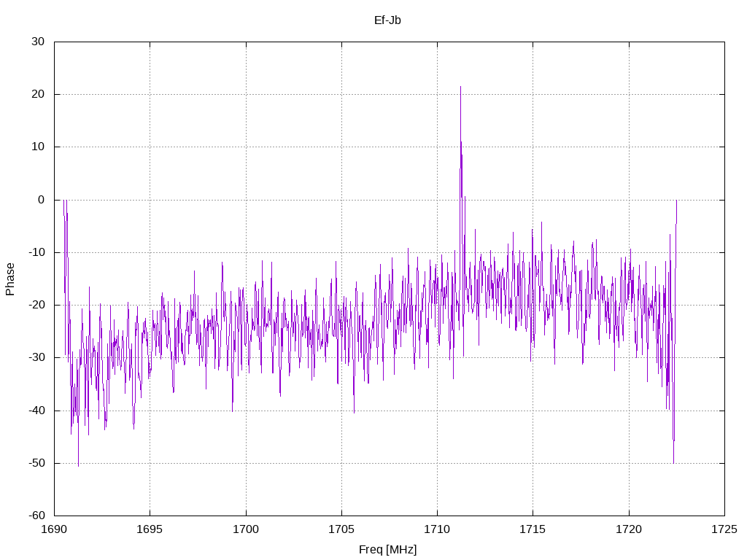Viewport: 747px width, 560px height.
Task: Click the x-axis tick label 1725
Action: 724,529
